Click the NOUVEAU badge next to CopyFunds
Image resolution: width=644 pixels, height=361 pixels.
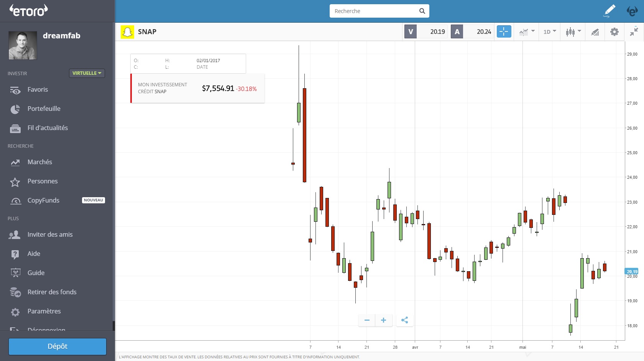(94, 200)
